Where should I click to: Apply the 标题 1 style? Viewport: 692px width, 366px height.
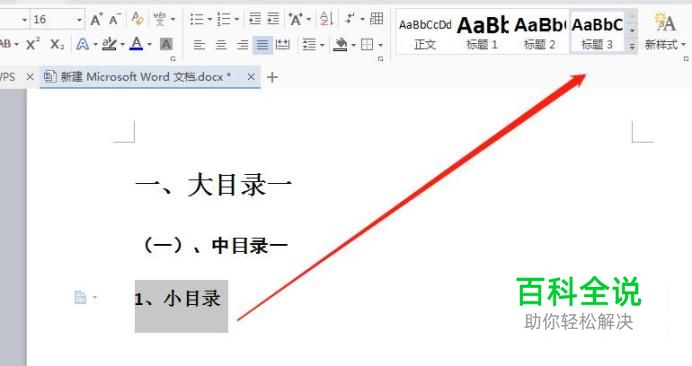482,33
